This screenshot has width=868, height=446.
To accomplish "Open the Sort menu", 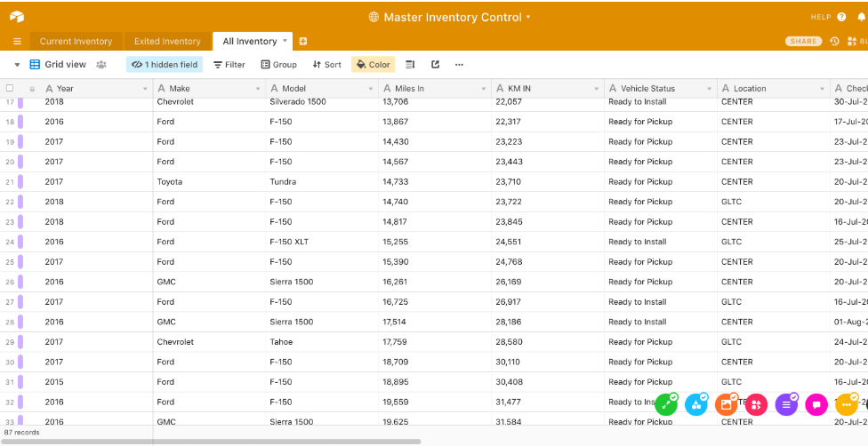I will tap(326, 65).
